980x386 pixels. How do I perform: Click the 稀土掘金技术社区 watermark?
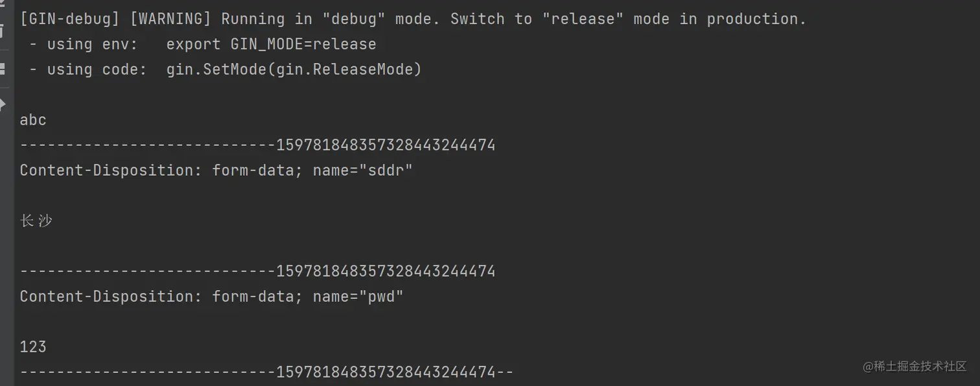[915, 367]
